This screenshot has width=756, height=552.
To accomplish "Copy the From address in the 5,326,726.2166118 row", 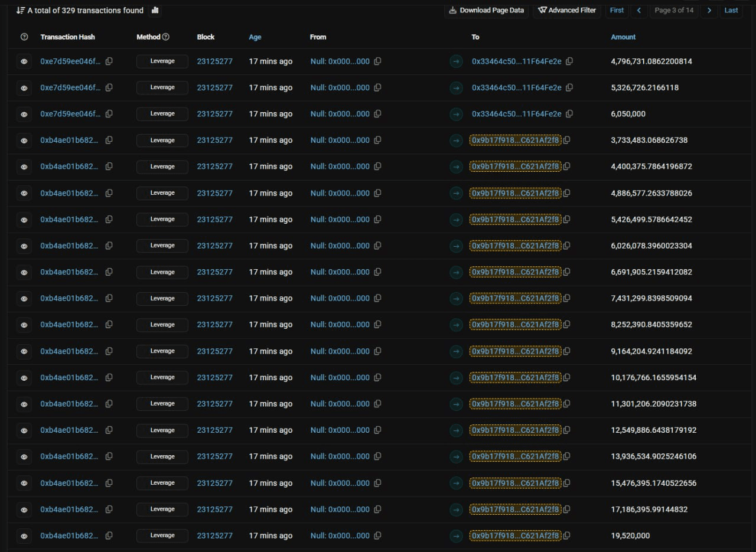I will click(x=377, y=87).
